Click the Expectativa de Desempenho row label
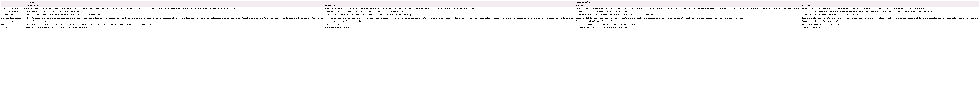This screenshot has width=980, height=109. pos(12,8)
